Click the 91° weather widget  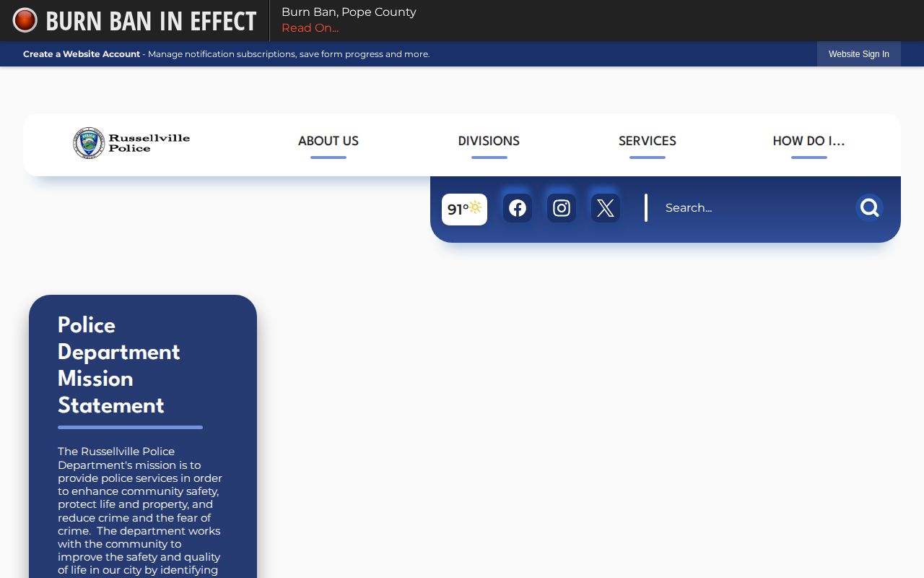[x=464, y=210]
